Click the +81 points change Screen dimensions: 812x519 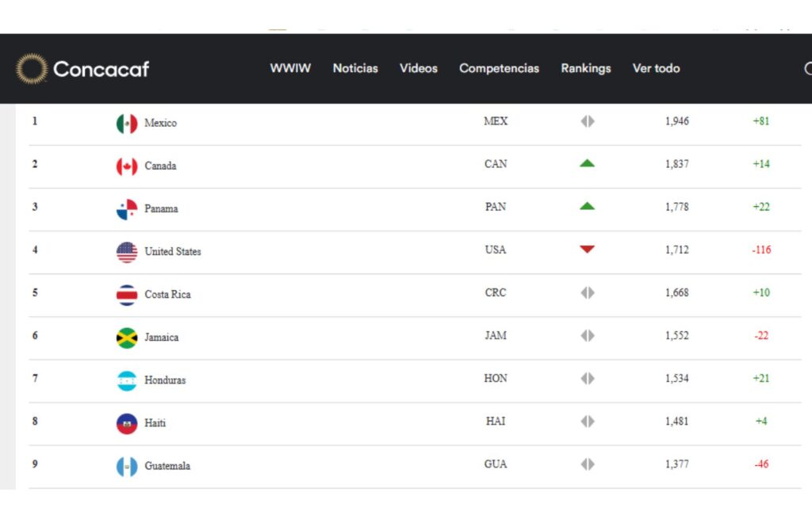pos(761,121)
